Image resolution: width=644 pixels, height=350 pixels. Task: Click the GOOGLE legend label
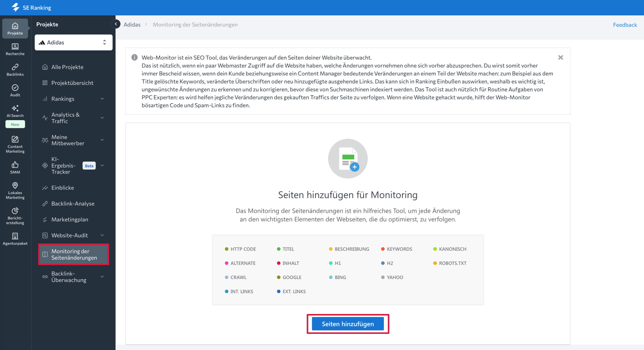click(292, 277)
